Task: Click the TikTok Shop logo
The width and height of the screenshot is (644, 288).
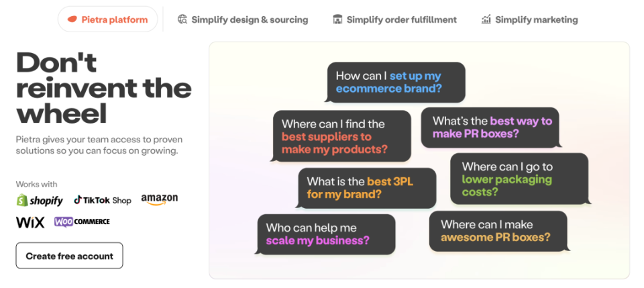Action: (x=102, y=200)
